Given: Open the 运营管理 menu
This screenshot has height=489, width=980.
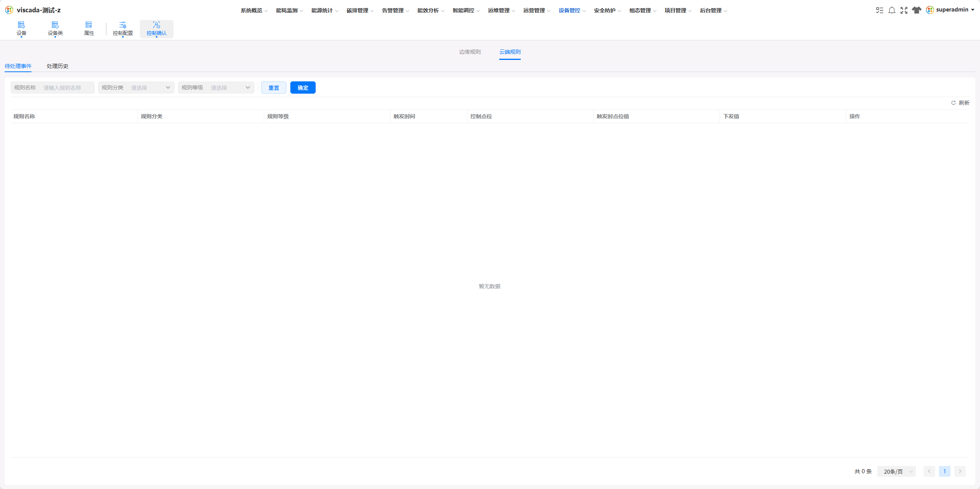Looking at the screenshot, I should 537,10.
